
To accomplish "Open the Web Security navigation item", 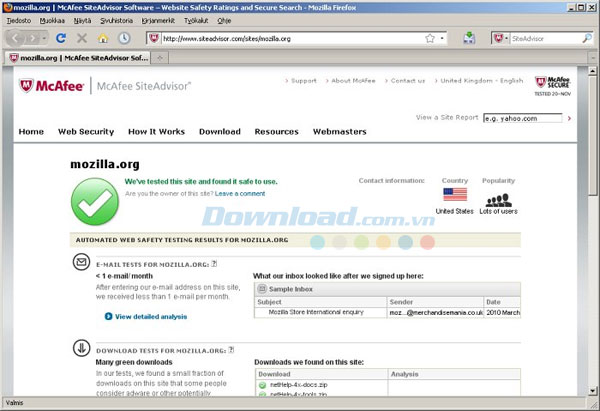I will [x=86, y=132].
